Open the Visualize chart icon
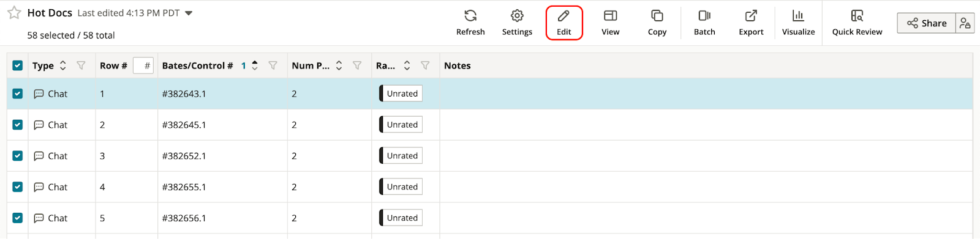980x239 pixels. coord(798,16)
